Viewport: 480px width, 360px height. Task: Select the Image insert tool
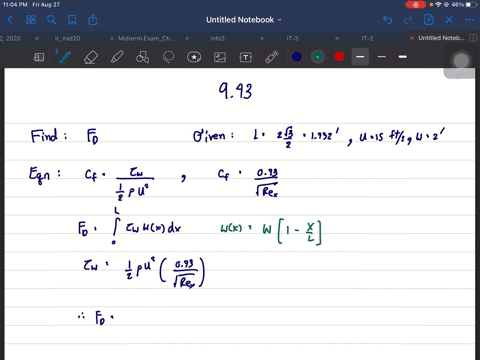[220, 57]
